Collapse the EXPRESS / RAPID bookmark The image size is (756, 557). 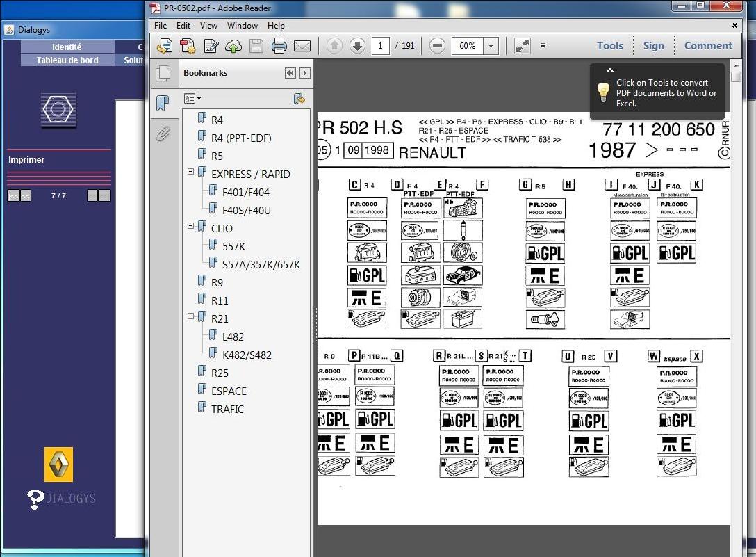(191, 171)
